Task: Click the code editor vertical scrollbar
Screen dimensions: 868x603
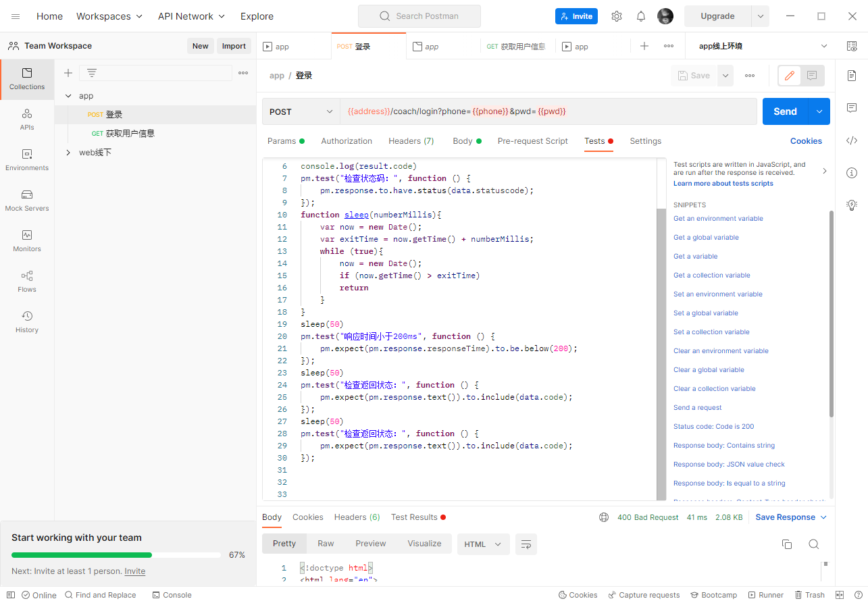Action: coord(661,354)
